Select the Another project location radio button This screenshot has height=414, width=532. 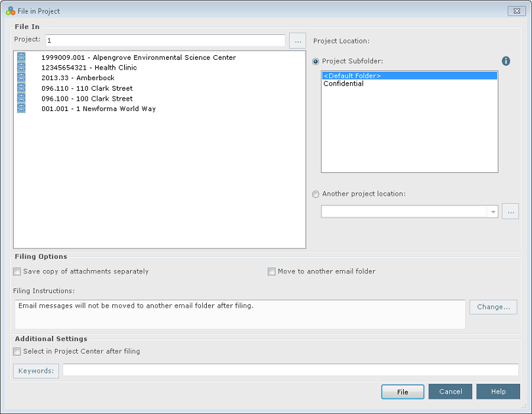[x=315, y=194]
